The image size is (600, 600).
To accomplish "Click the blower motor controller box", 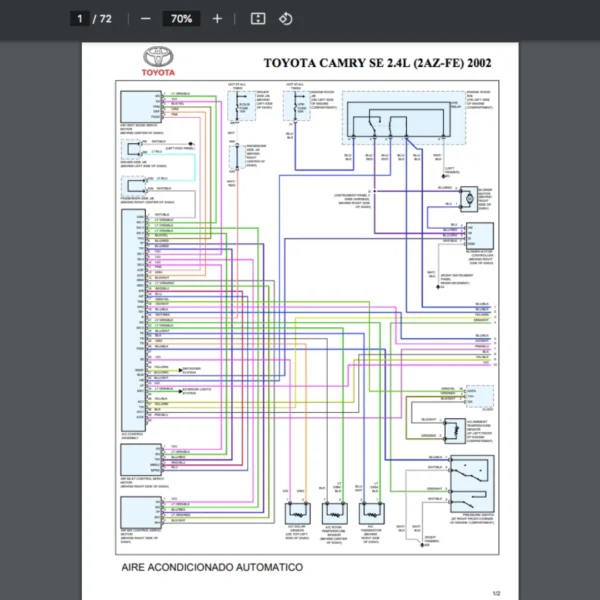I will [x=480, y=238].
